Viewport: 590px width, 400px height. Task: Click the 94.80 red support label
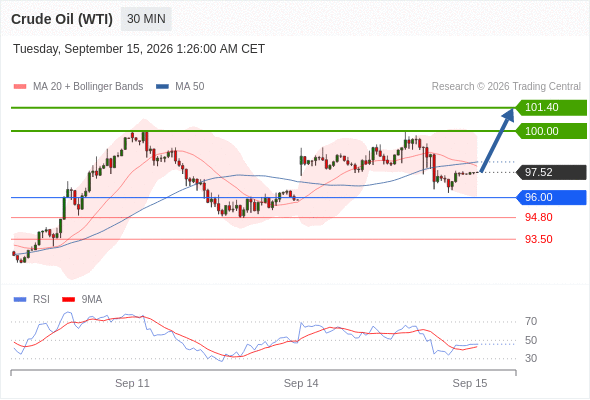pos(538,217)
